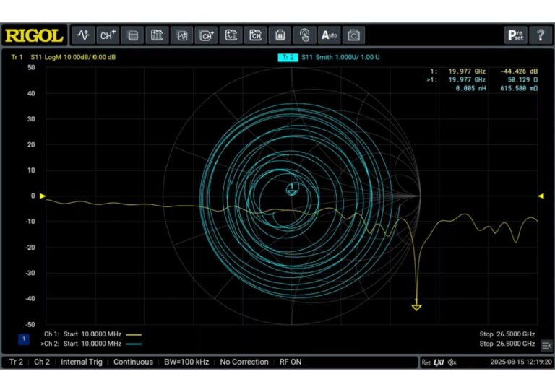Screen dimensions: 555x392
Task: Select the Tr 1 trace label
Action: click(17, 57)
